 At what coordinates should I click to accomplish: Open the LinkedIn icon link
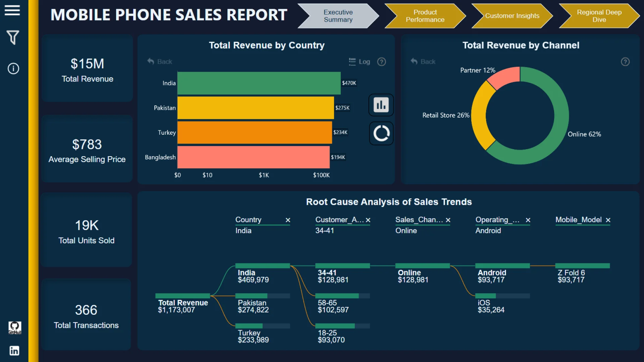[14, 351]
